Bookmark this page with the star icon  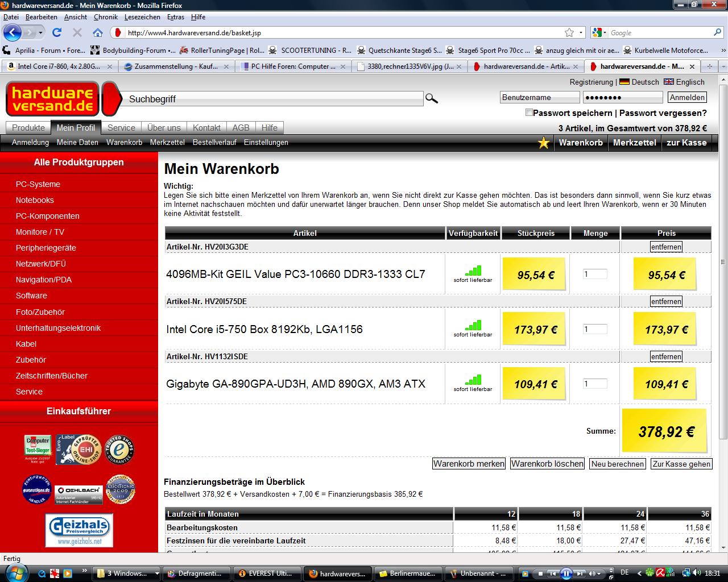(x=569, y=32)
